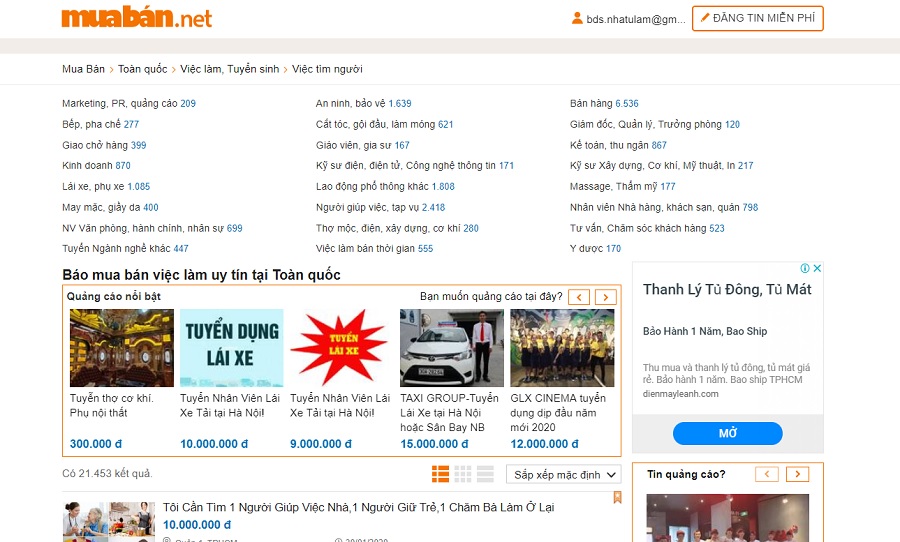
Task: Switch to the grid view icon
Action: pyautogui.click(x=463, y=474)
